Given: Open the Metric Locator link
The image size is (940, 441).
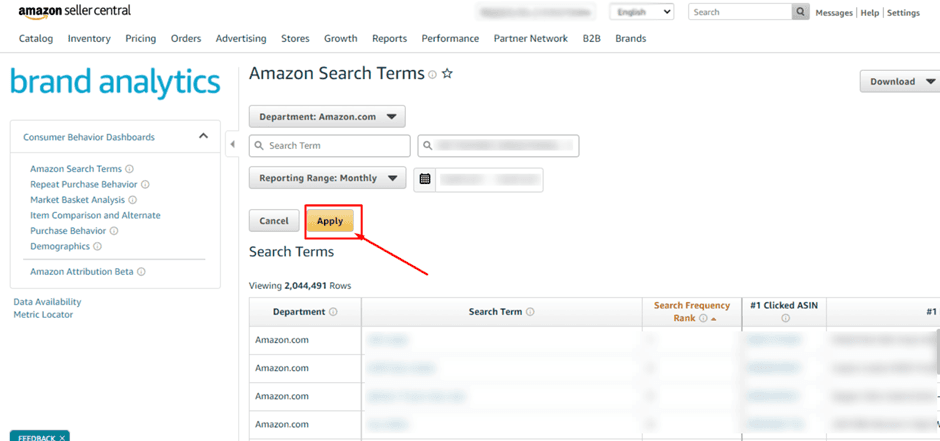Looking at the screenshot, I should pos(43,315).
